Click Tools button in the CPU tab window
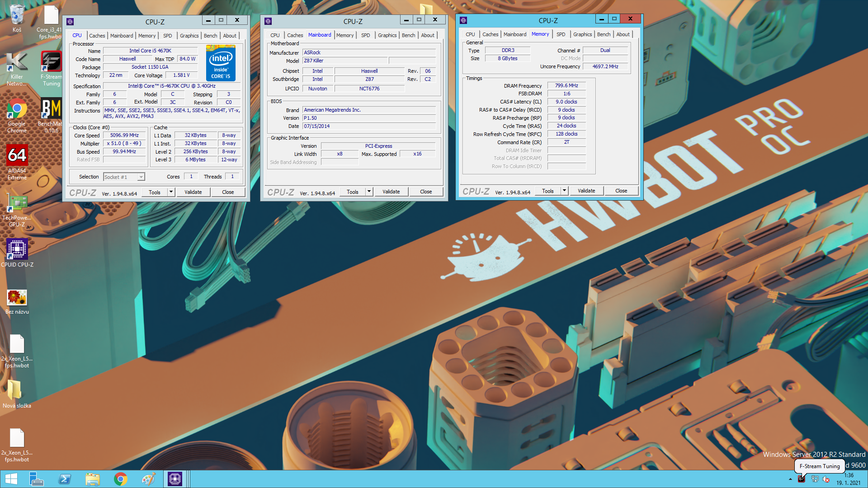Image resolution: width=868 pixels, height=488 pixels. [155, 192]
